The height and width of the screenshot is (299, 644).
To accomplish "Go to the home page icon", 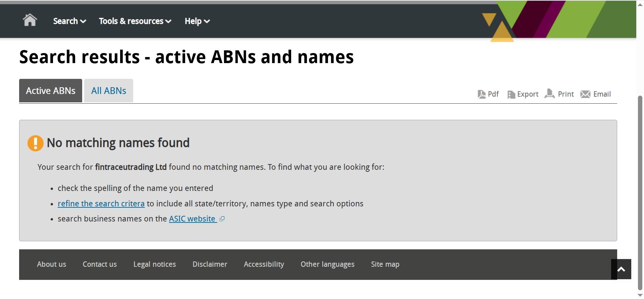I will click(x=30, y=20).
